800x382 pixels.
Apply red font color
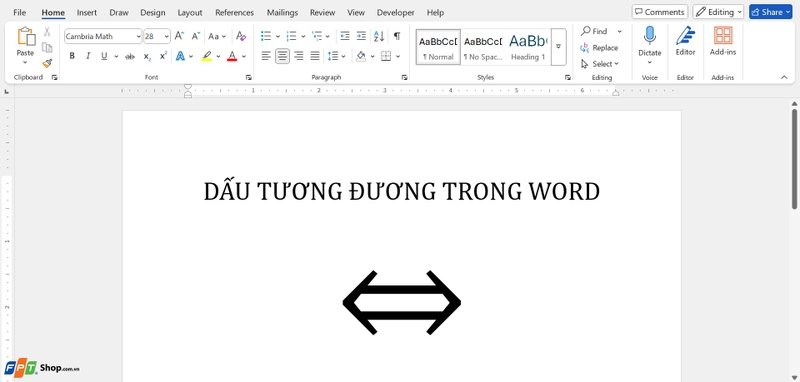coord(232,56)
